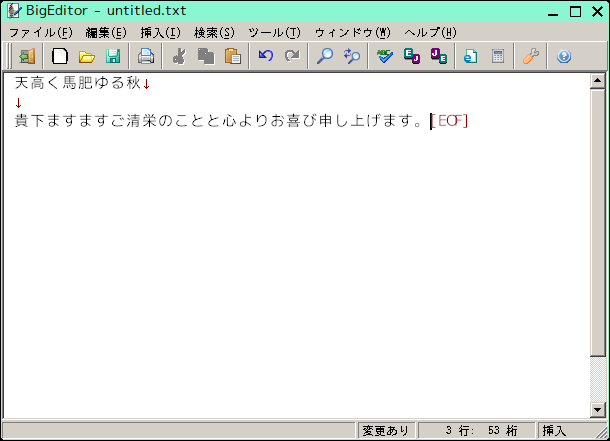Open find with magnifier icon
This screenshot has height=441, width=610.
325,56
